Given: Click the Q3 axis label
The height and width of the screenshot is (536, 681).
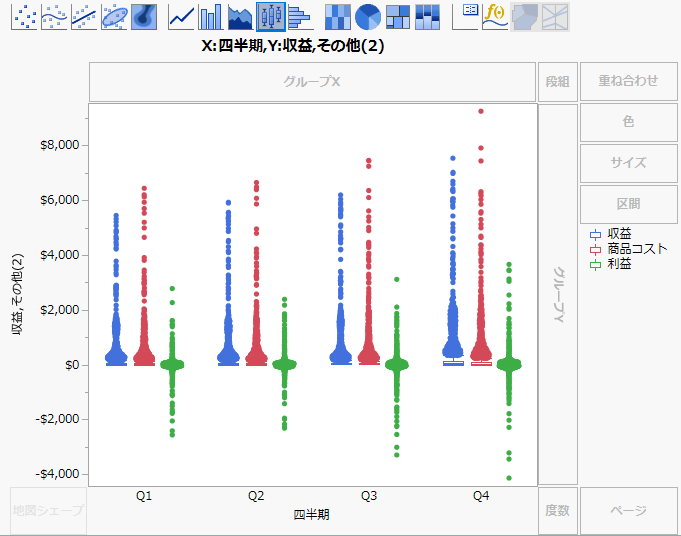Looking at the screenshot, I should tap(369, 496).
